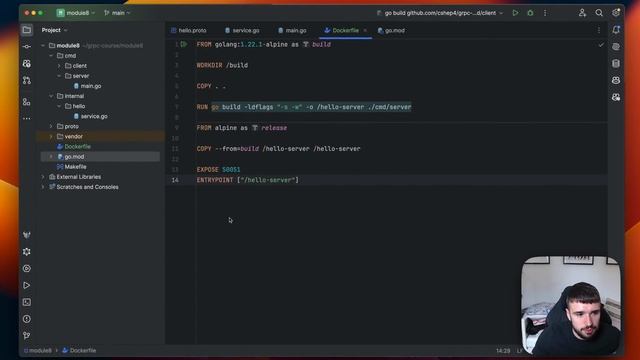This screenshot has height=360, width=640.
Task: Open the Commit tool window icon
Action: click(x=27, y=47)
